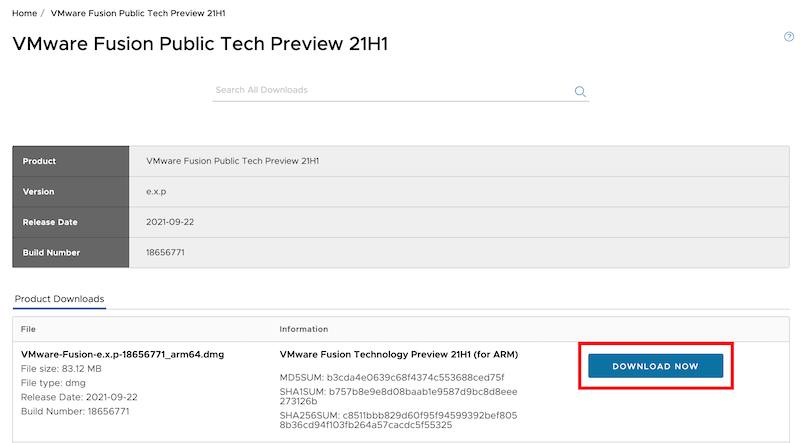Click the Build Number row label
The height and width of the screenshot is (443, 800).
pos(51,253)
